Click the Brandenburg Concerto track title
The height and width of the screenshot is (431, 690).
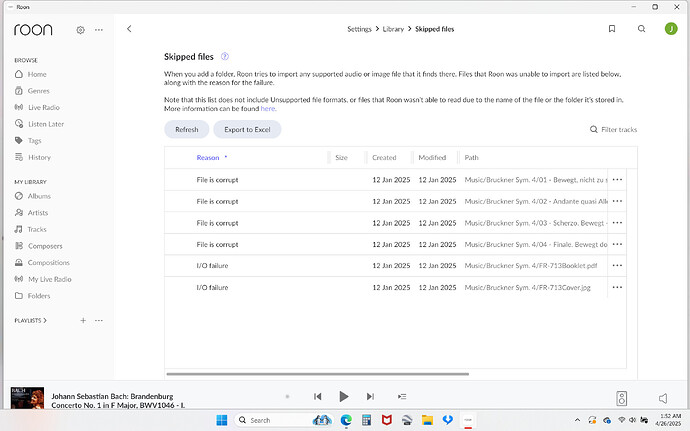coord(118,401)
